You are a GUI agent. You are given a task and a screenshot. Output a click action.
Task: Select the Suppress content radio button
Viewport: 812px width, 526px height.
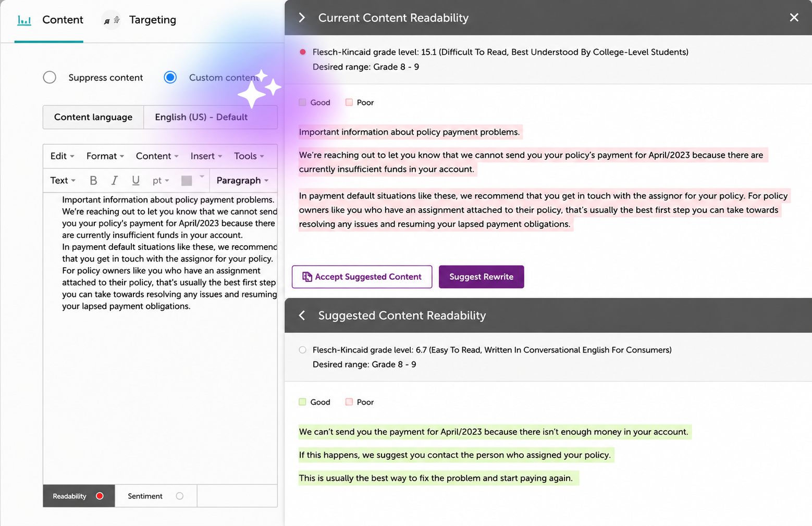[50, 78]
